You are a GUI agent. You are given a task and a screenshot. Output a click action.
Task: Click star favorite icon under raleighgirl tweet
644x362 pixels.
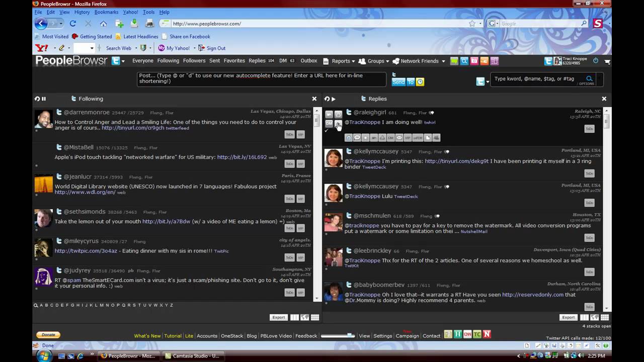pyautogui.click(x=365, y=137)
